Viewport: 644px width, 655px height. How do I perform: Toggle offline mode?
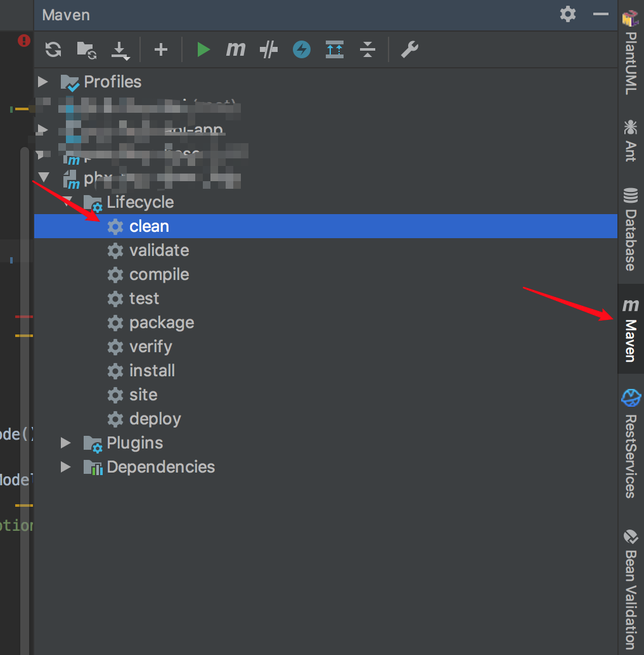click(301, 49)
